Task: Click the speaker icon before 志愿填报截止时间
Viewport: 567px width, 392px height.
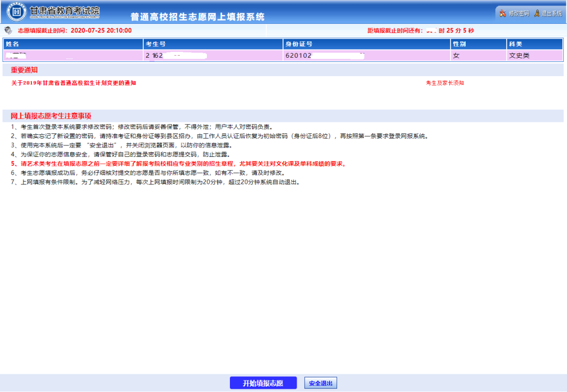Action: tap(8, 30)
